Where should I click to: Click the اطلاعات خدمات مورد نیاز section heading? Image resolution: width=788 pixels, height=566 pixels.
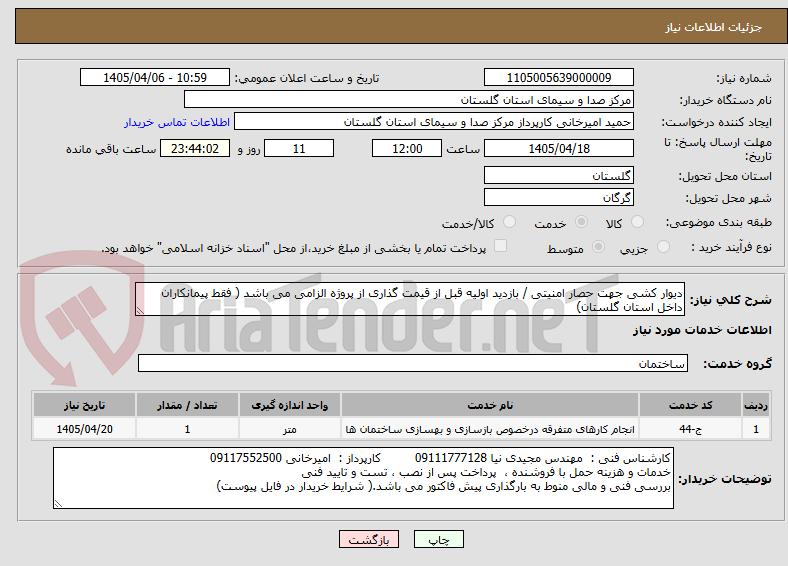[x=702, y=330]
